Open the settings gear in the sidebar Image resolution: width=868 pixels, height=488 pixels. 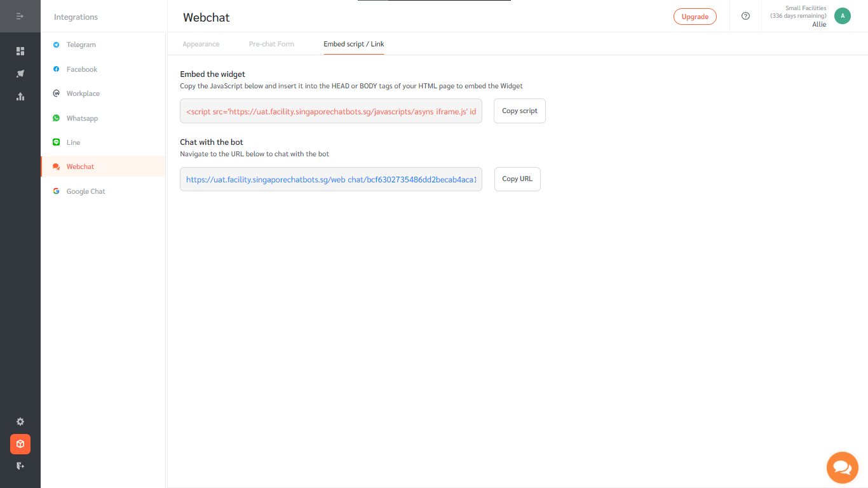pyautogui.click(x=20, y=421)
